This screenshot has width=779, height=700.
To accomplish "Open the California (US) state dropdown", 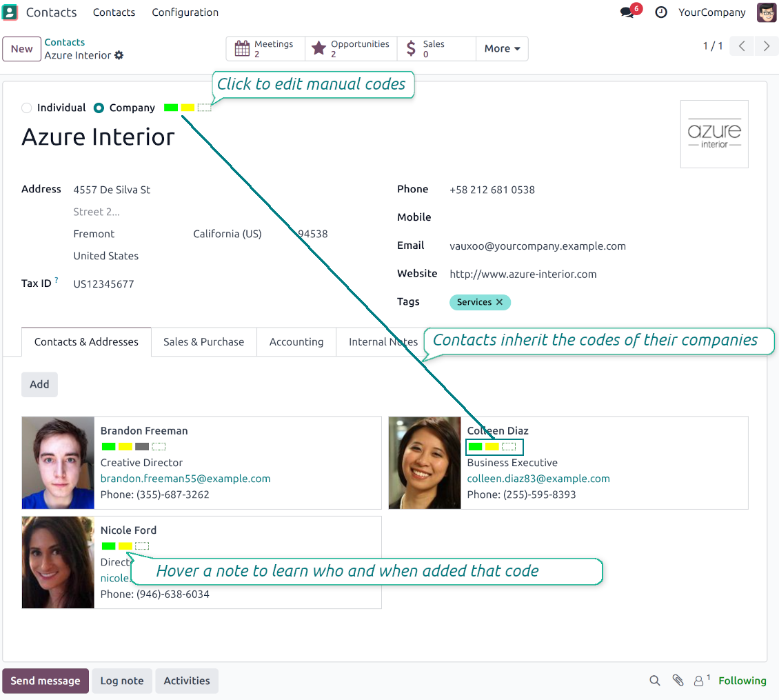I will [x=227, y=234].
